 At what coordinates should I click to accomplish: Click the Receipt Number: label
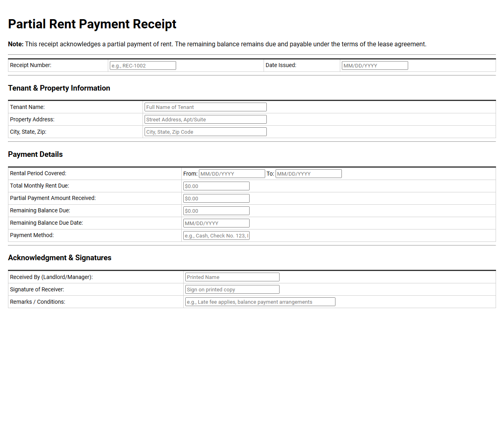(x=31, y=65)
